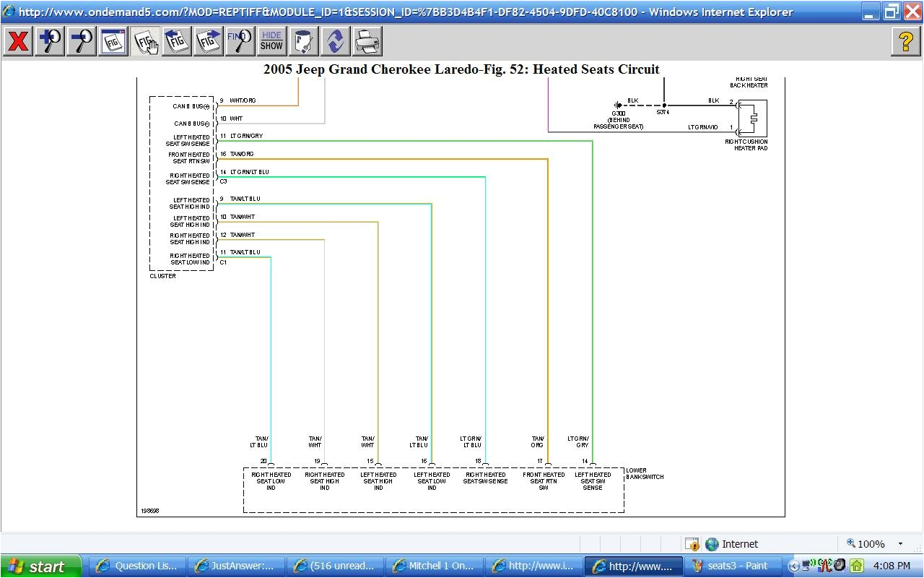Refresh the diagram with the blue arrows icon
Image resolution: width=924 pixels, height=578 pixels.
tap(334, 40)
